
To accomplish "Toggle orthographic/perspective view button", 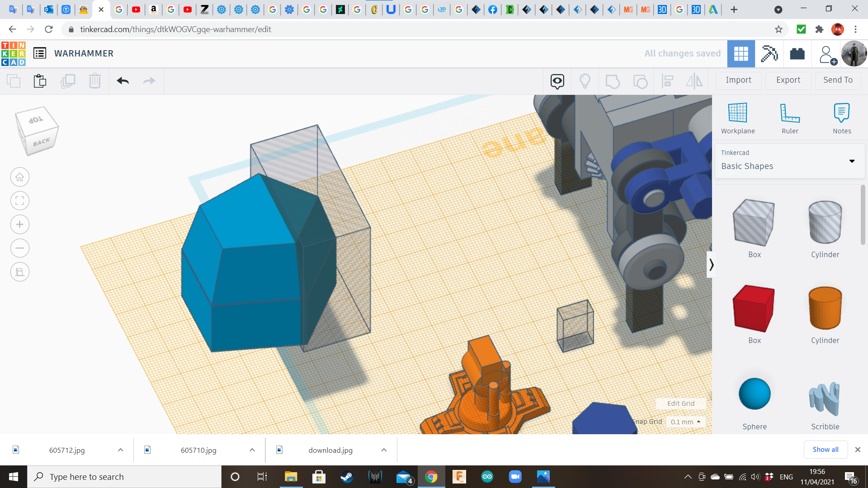I will tap(20, 272).
